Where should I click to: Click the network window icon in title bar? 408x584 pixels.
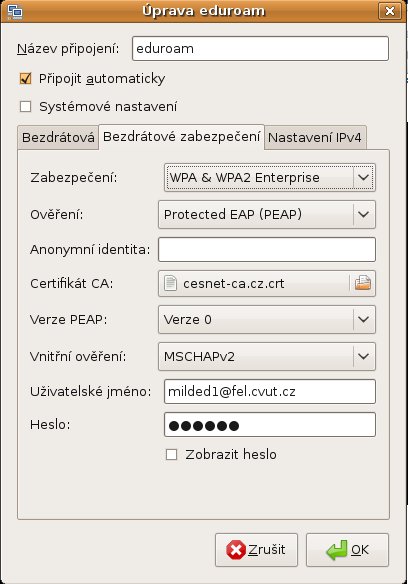tap(15, 11)
